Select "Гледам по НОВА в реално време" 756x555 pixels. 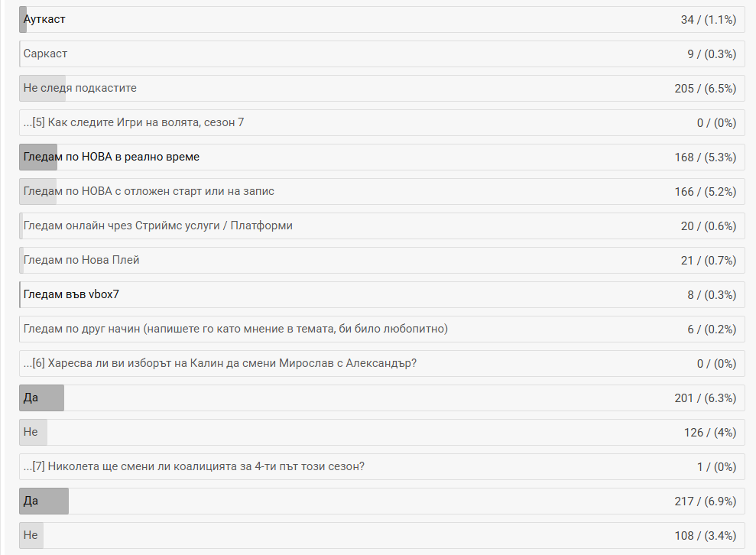(x=112, y=157)
